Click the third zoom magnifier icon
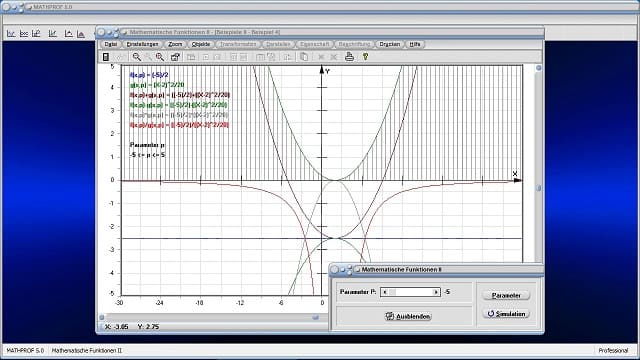 point(160,57)
